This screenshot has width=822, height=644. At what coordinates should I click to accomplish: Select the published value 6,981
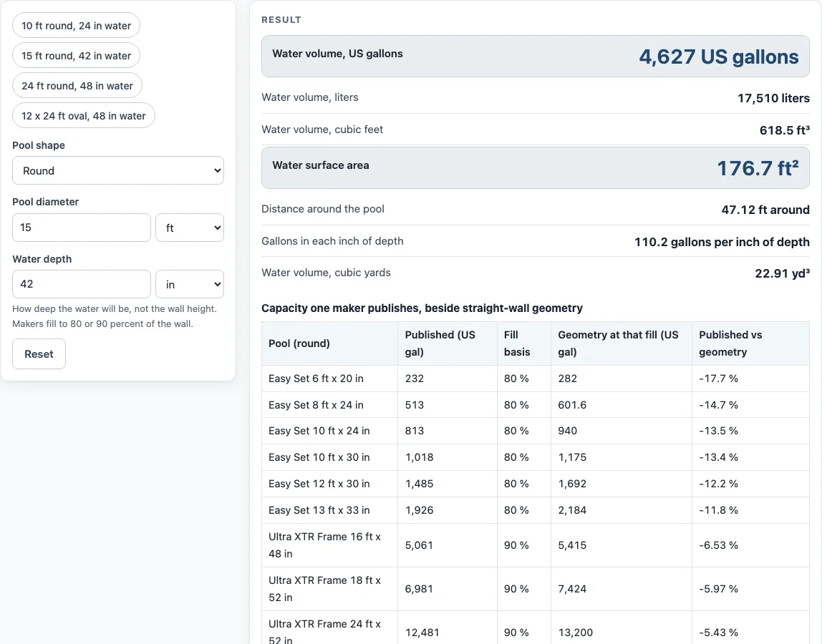tap(419, 589)
